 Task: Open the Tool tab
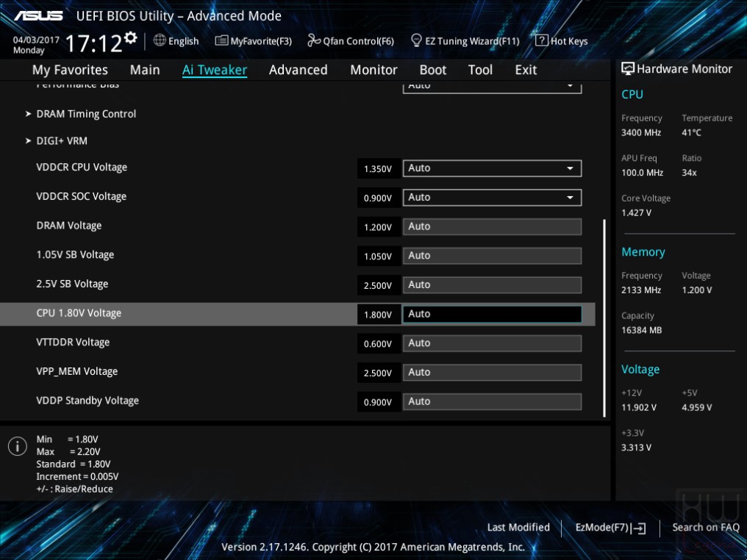click(480, 70)
